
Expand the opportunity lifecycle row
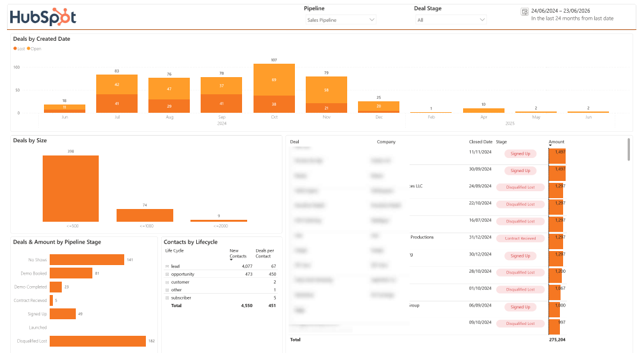pos(167,274)
